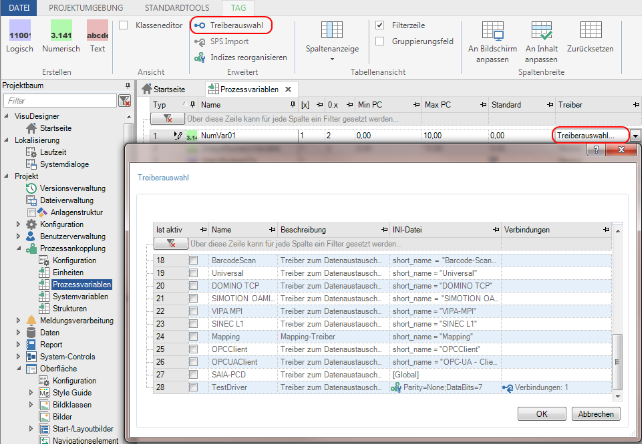
Task: Open help in Treiberauswahl dialog
Action: 596,150
